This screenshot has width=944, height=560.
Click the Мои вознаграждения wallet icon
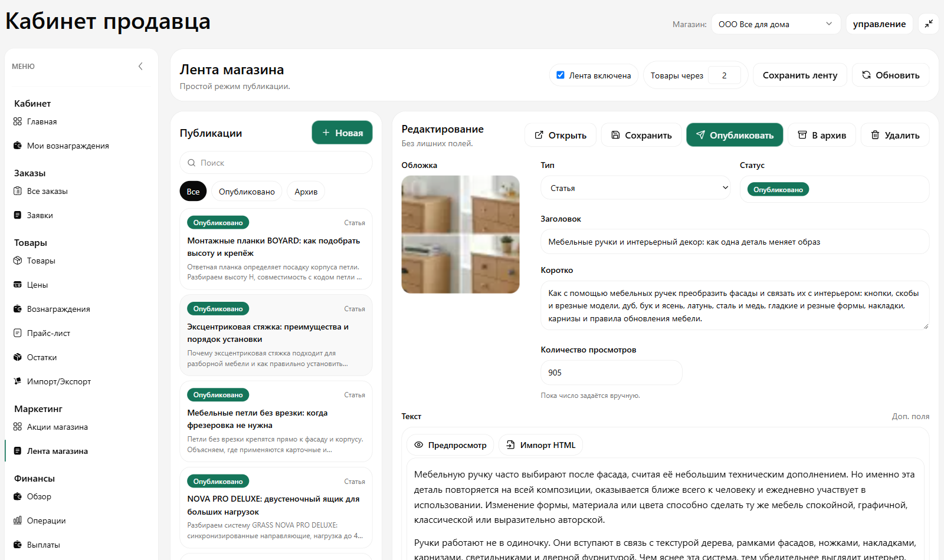tap(18, 146)
